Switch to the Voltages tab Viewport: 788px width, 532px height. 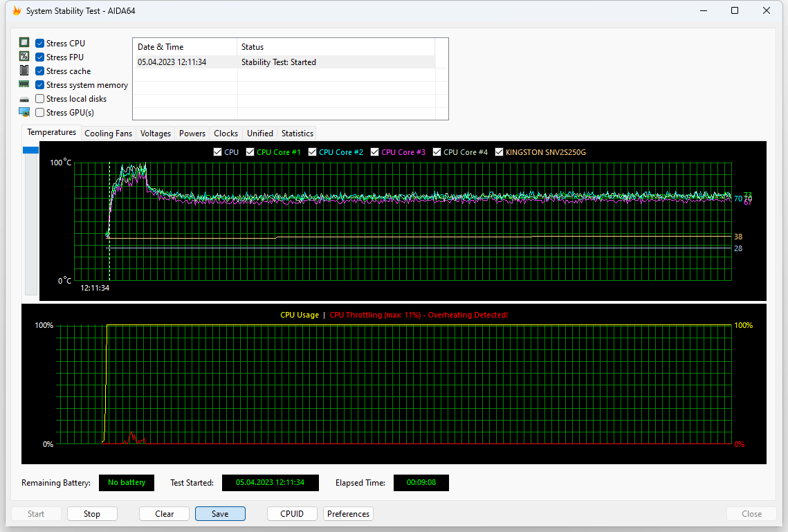click(155, 133)
